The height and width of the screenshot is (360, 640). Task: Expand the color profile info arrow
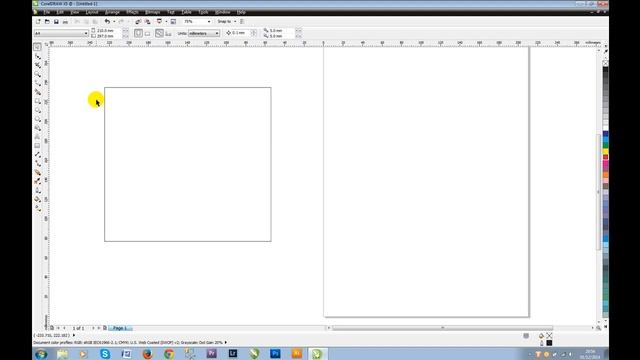pos(226,342)
